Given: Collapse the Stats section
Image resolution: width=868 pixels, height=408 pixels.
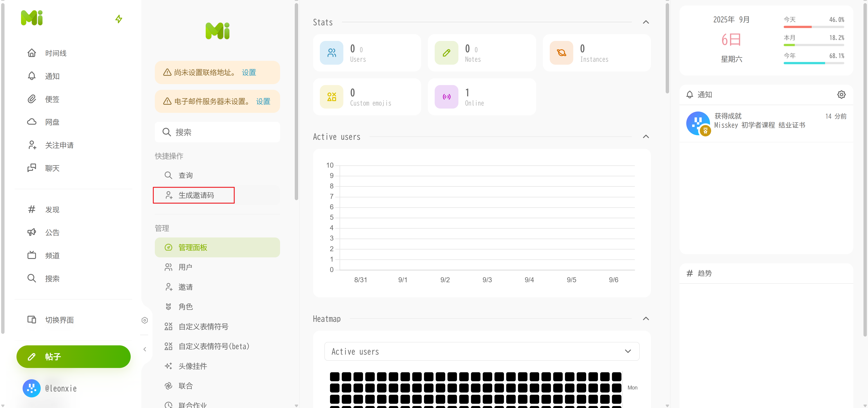Looking at the screenshot, I should (646, 22).
